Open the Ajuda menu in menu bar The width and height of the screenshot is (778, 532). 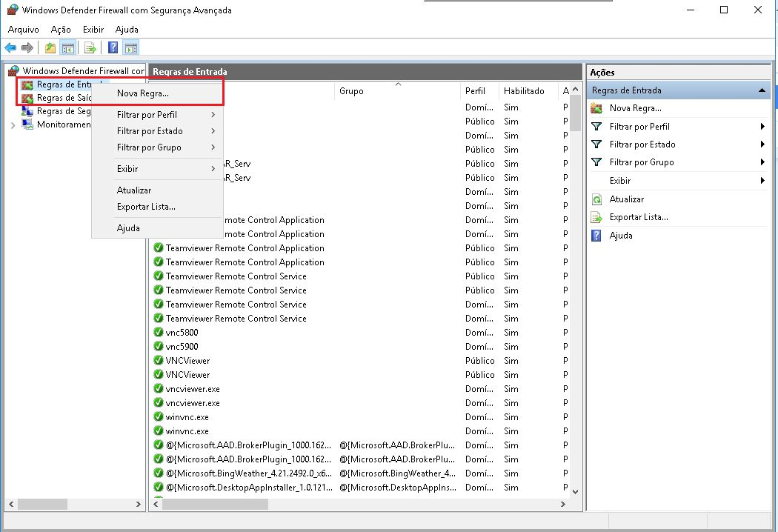(127, 30)
